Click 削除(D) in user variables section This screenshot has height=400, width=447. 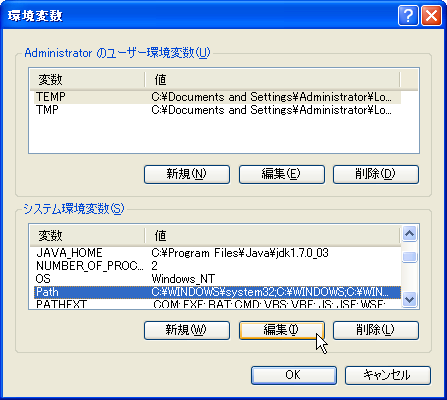pyautogui.click(x=376, y=174)
